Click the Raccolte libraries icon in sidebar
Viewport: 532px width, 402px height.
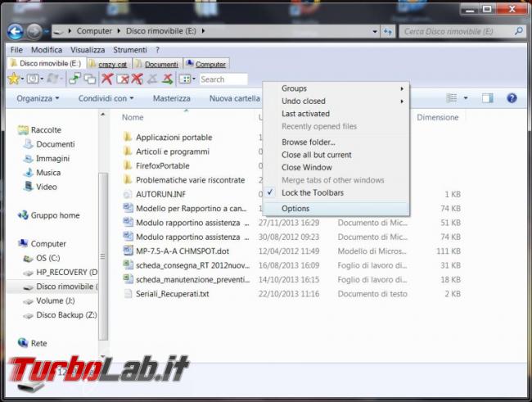23,129
